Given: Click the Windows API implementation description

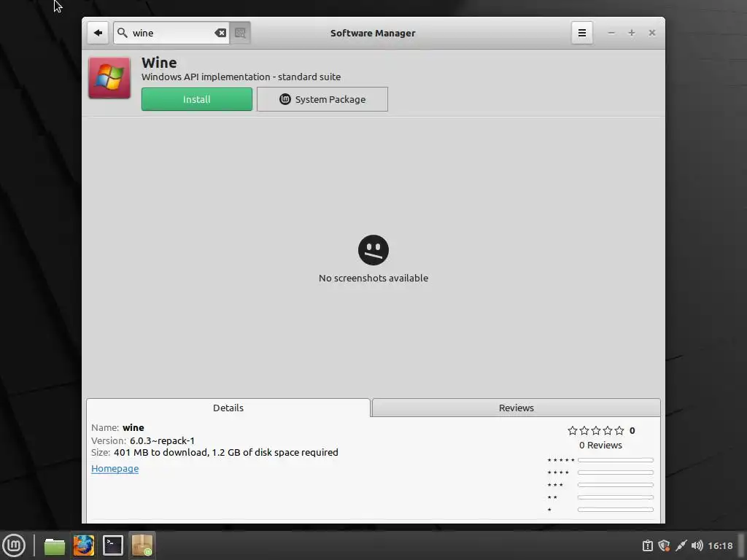Looking at the screenshot, I should 241,77.
